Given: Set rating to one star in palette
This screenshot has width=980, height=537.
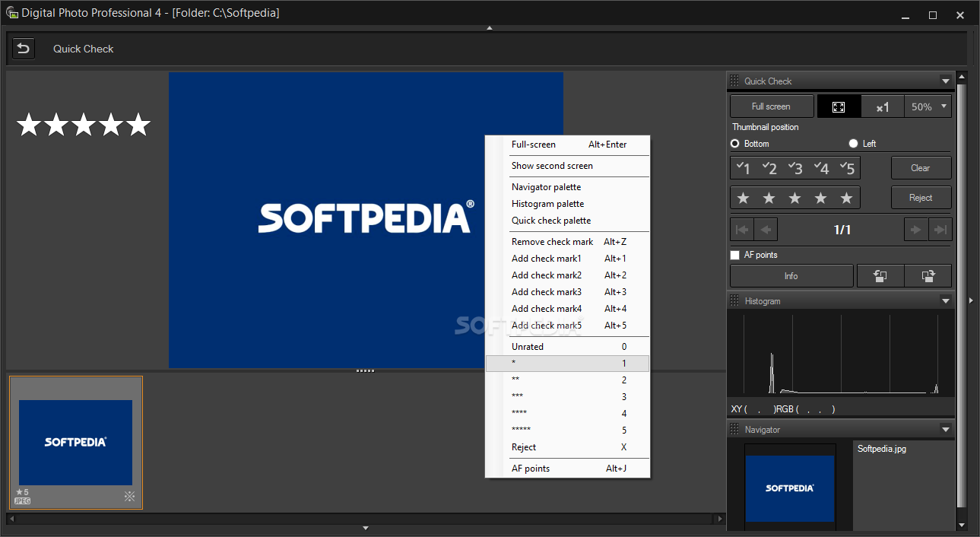Looking at the screenshot, I should (744, 198).
